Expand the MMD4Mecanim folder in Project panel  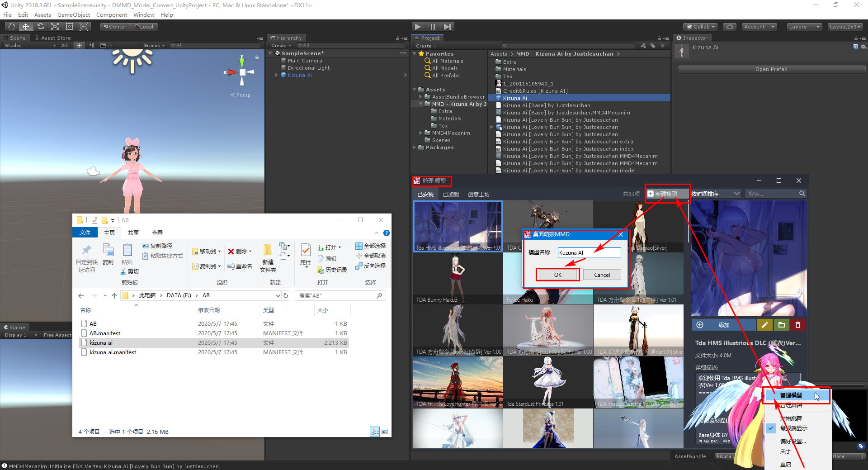(420, 133)
